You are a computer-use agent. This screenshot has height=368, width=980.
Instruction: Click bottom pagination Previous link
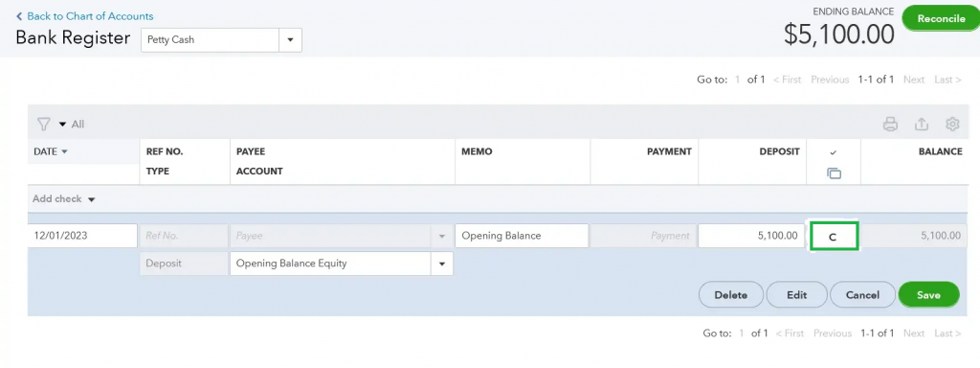coord(833,333)
